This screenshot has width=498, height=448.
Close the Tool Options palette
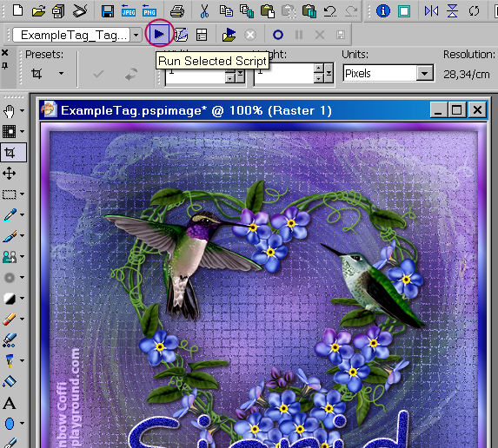(x=4, y=53)
